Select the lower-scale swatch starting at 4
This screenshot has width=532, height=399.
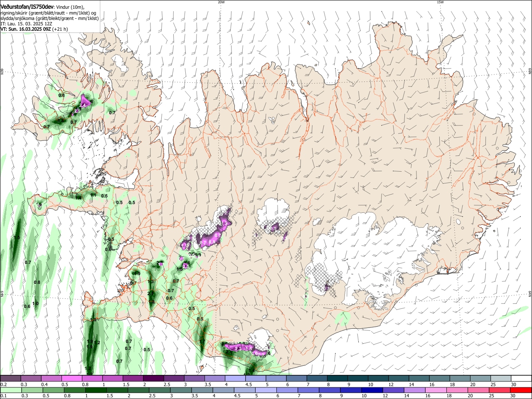click(224, 390)
